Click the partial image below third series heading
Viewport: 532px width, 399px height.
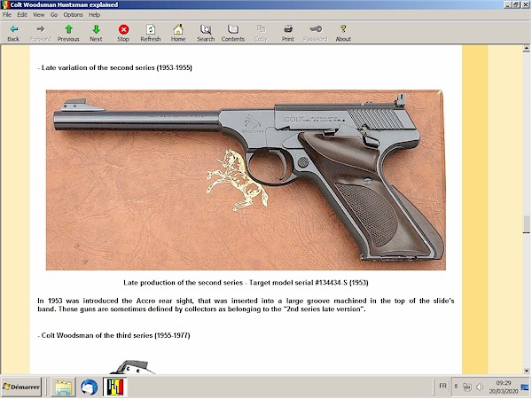(x=133, y=367)
